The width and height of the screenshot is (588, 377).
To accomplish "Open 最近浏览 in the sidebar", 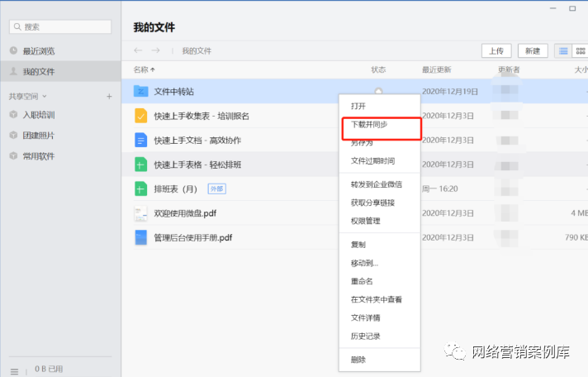I will (x=39, y=51).
